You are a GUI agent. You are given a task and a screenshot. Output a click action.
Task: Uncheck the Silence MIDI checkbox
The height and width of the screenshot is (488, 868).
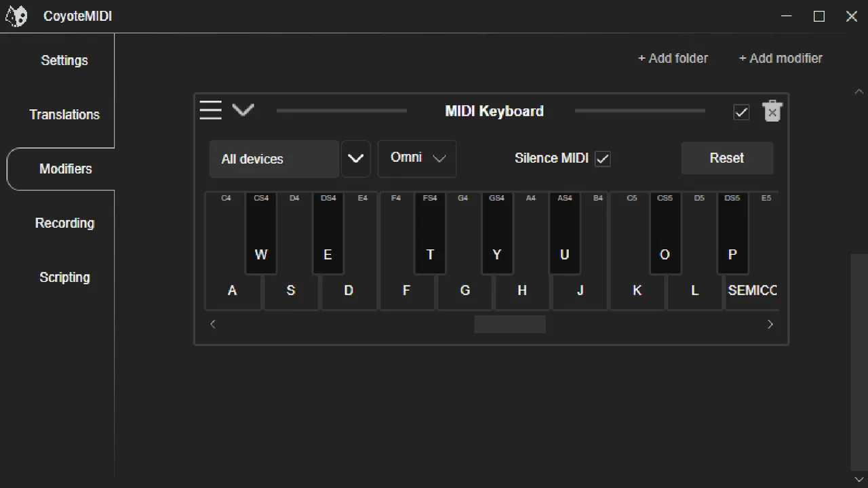tap(602, 159)
